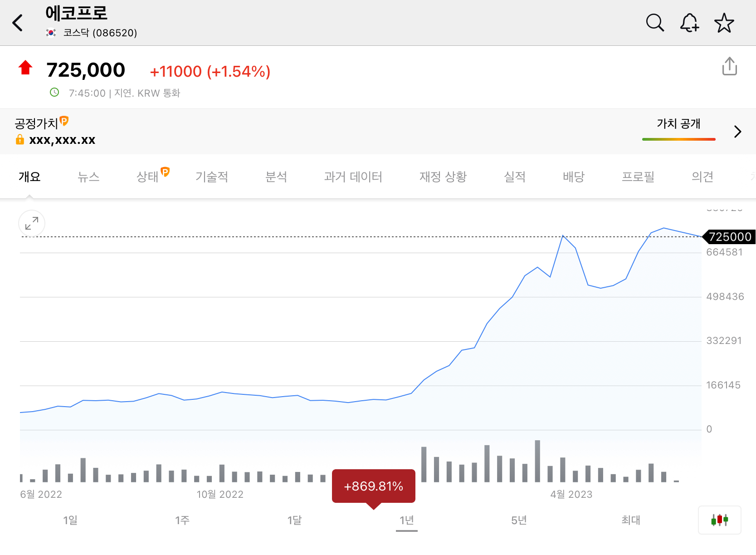Select the 5년 chart range
This screenshot has height=555, width=756.
tap(519, 520)
